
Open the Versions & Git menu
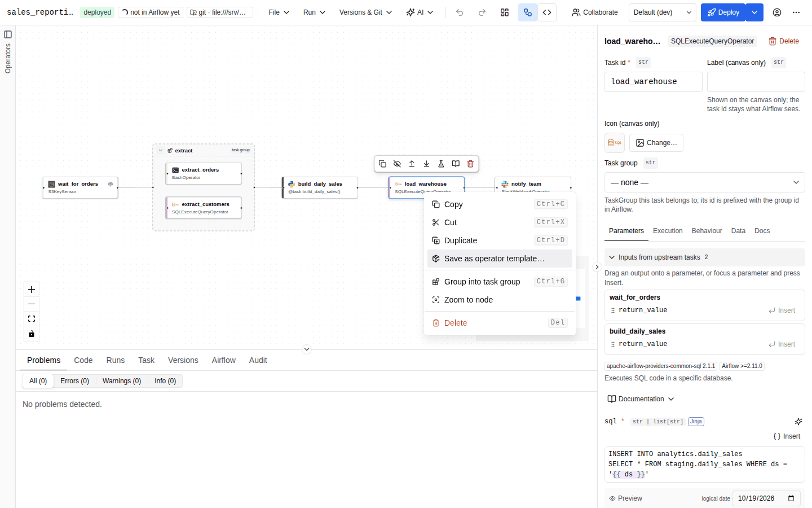(365, 12)
